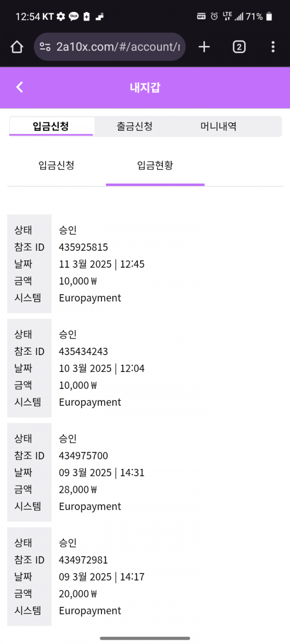The height and width of the screenshot is (644, 290).
Task: Tap the 28,000₩ deposit amount
Action: [78, 489]
